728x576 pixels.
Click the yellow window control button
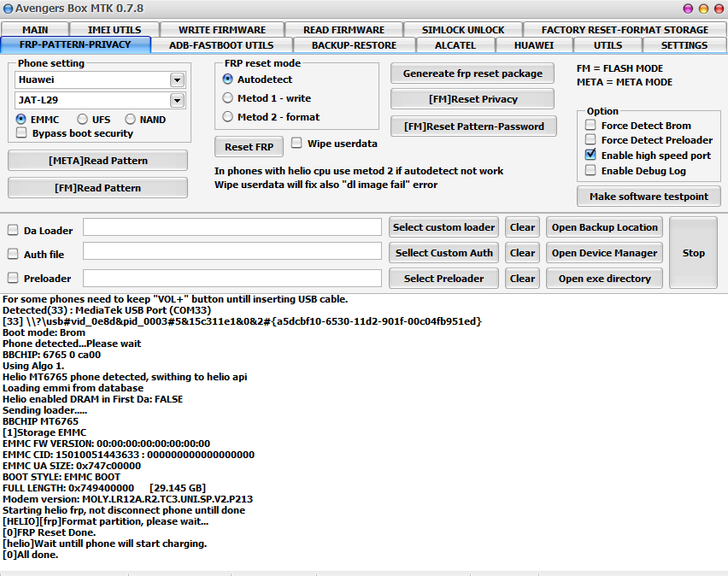click(x=703, y=9)
